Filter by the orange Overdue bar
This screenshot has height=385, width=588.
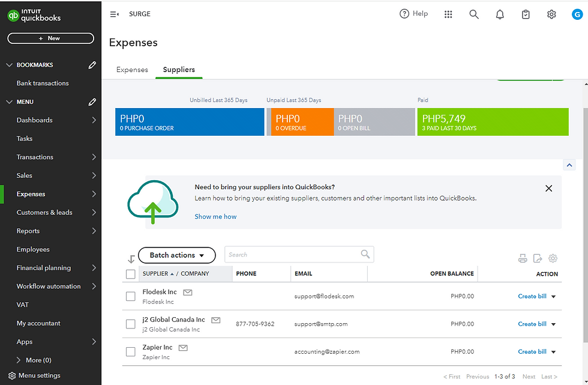[x=302, y=122]
